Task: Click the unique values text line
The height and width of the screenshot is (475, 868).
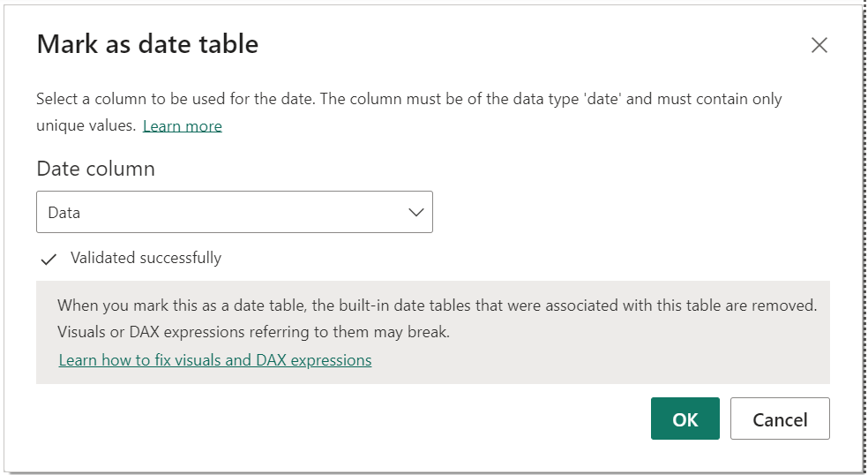Action: pyautogui.click(x=86, y=126)
